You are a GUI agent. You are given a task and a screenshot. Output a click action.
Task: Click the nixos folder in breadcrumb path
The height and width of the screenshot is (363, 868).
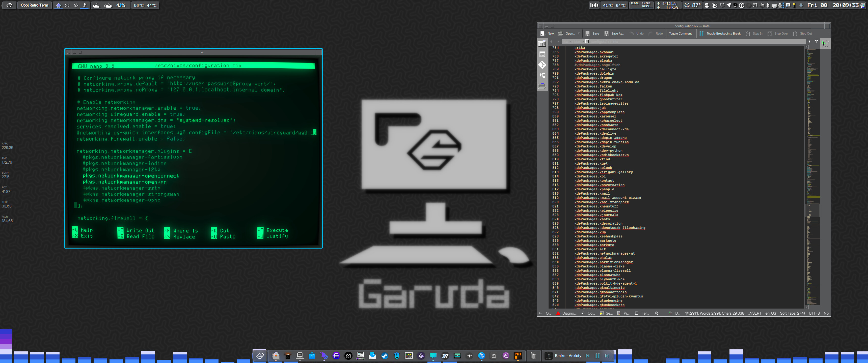(577, 42)
